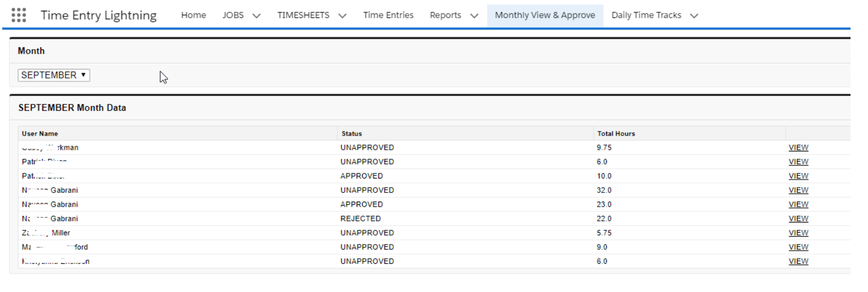Switch to the Time Entries tab

(388, 15)
